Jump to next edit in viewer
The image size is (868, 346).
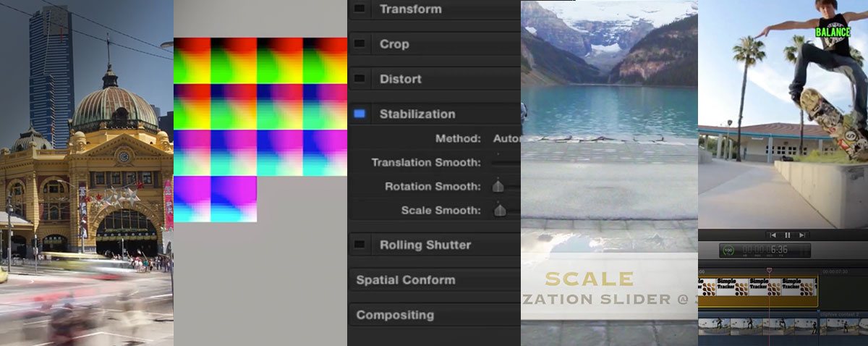pos(801,235)
